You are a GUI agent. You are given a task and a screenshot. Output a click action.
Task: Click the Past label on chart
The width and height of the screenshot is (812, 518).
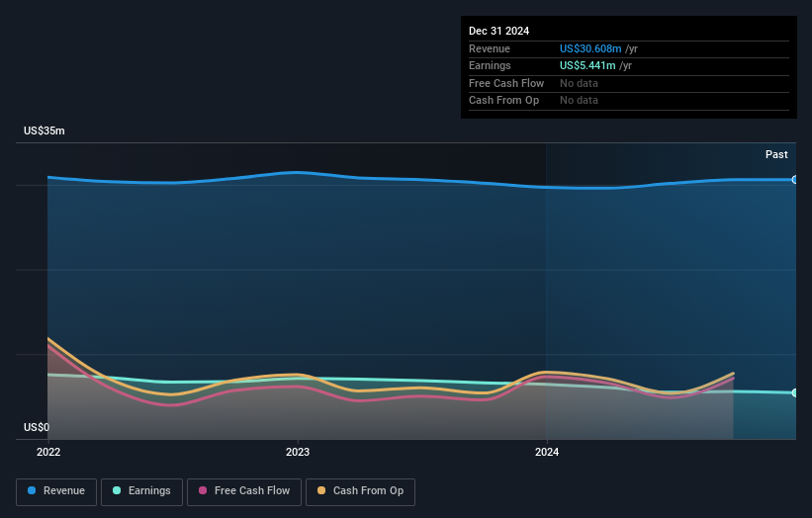tap(776, 154)
